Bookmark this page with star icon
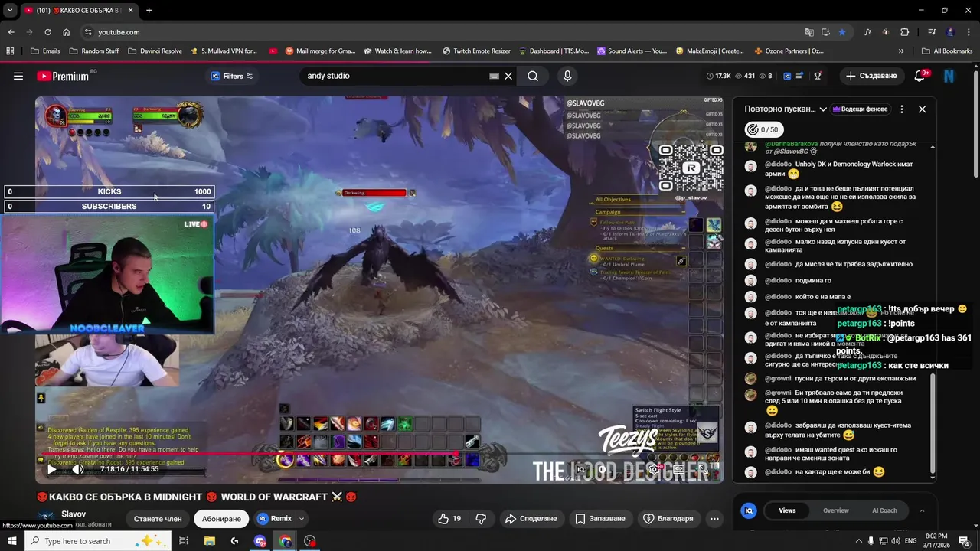The image size is (980, 551). [842, 32]
